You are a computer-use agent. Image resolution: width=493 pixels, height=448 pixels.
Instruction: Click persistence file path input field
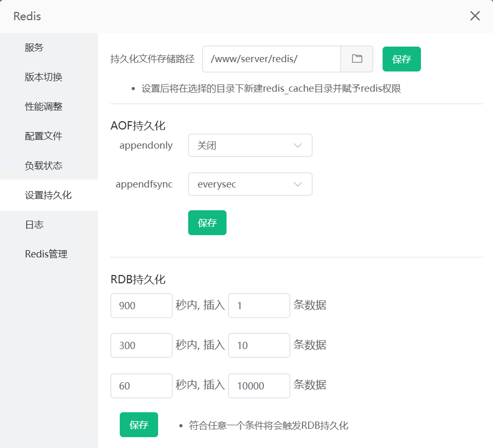tap(272, 59)
